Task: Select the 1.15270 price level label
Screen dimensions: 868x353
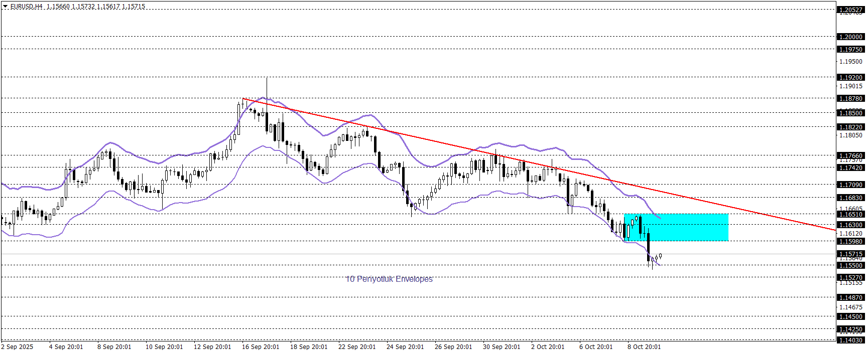Action: 850,277
